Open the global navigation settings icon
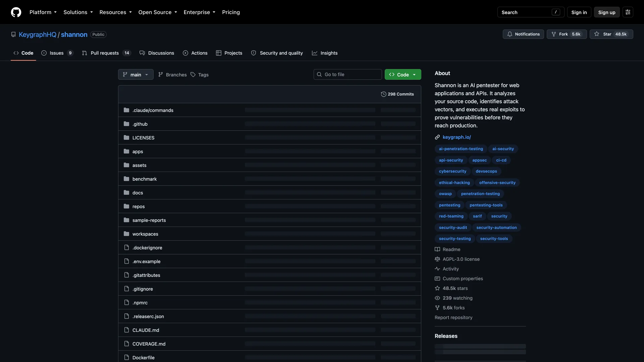Image resolution: width=644 pixels, height=362 pixels. tap(628, 12)
